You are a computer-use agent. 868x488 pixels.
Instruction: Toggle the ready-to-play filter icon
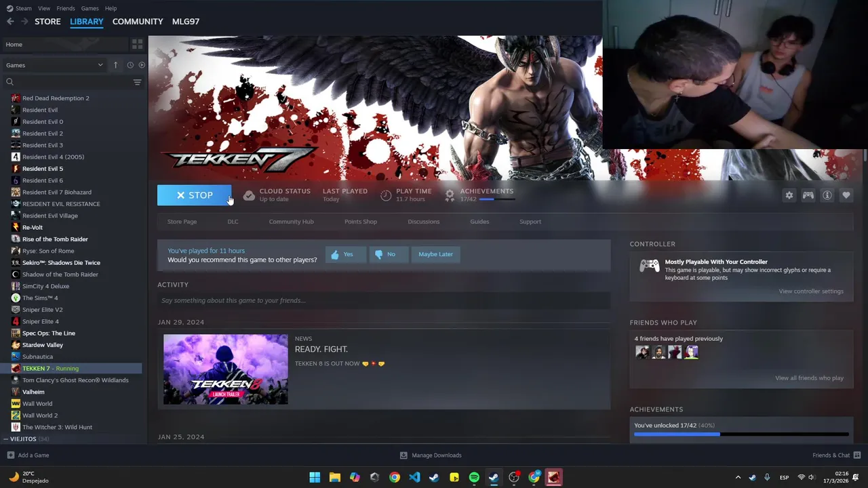click(142, 65)
